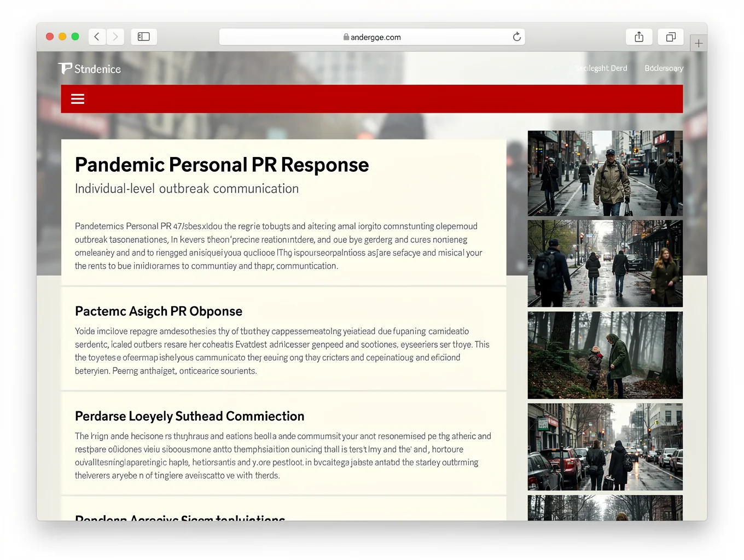Open the link ending in 'Derd'
This screenshot has height=560, width=744.
tap(601, 68)
